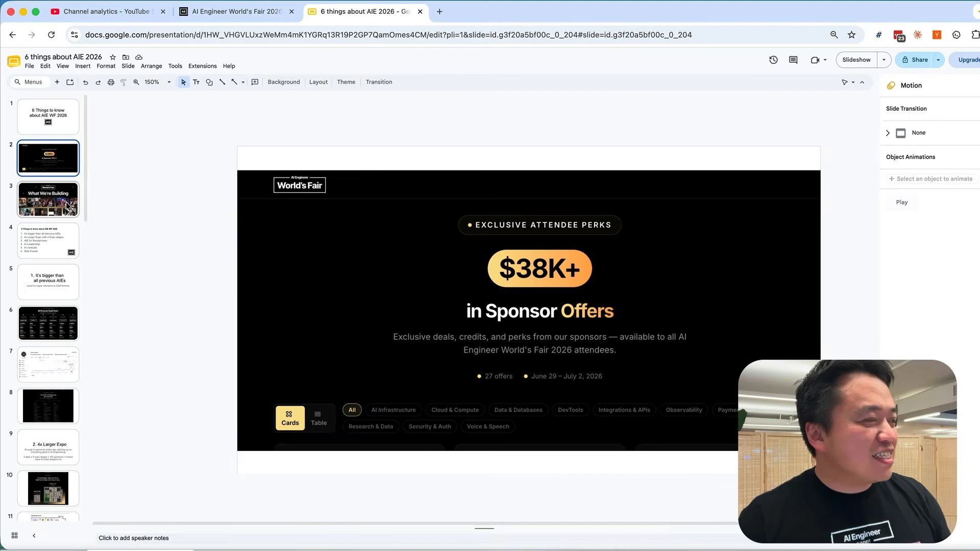Click the new slide plus icon
This screenshot has height=551, width=980.
click(57, 82)
